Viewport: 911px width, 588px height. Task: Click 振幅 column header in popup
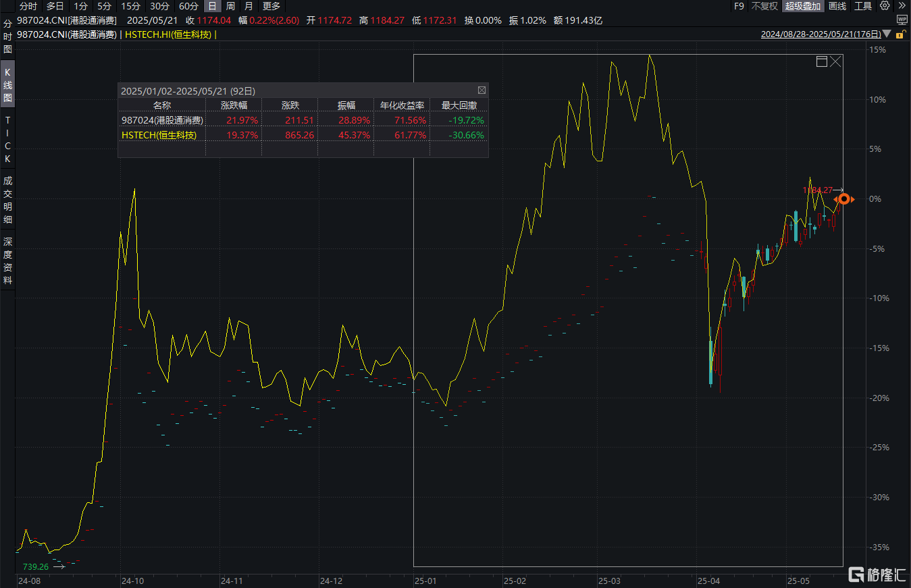click(x=346, y=105)
